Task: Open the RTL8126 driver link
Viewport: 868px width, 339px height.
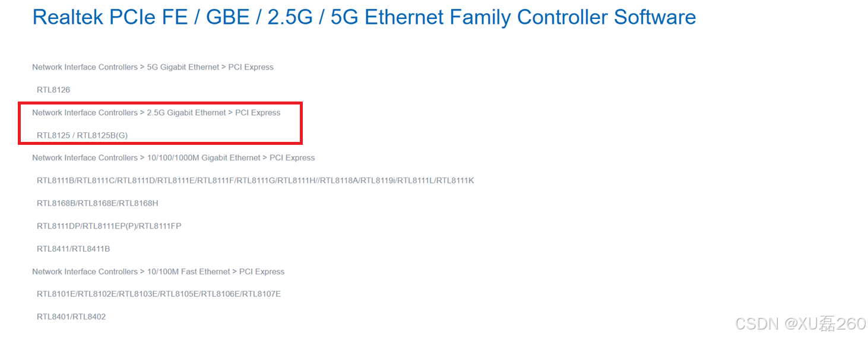Action: 53,90
